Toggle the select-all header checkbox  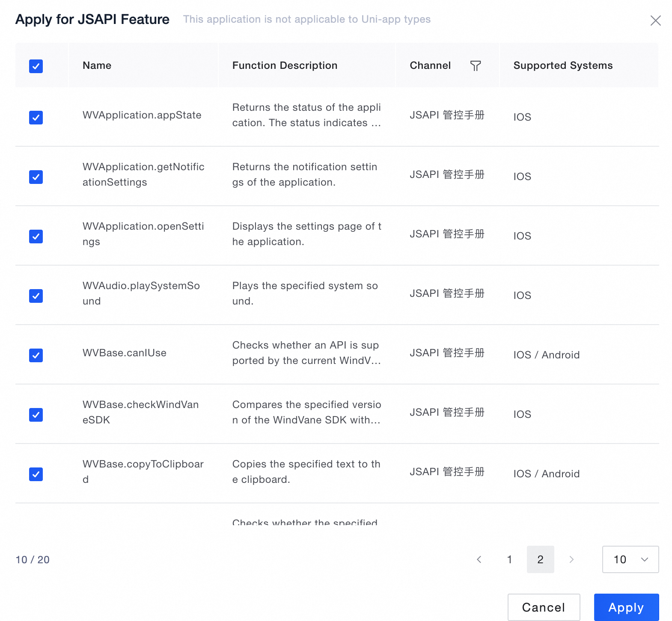[36, 66]
